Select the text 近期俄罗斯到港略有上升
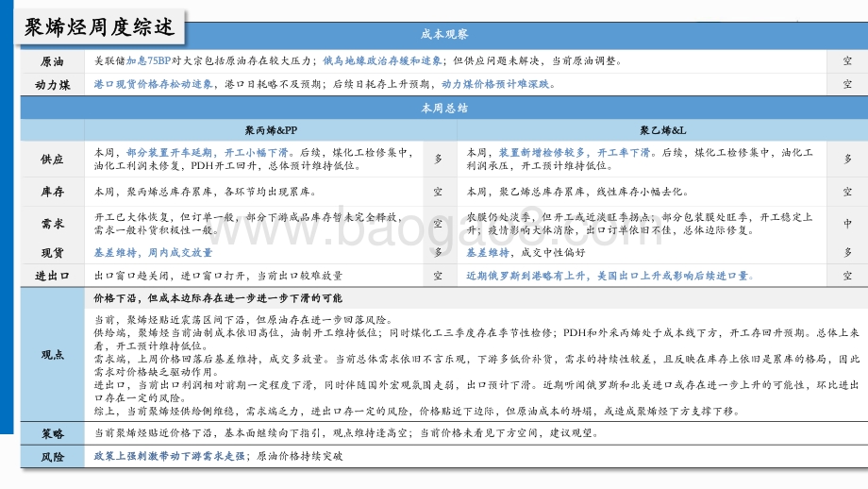Viewport: 868px width, 489px height. pyautogui.click(x=526, y=276)
